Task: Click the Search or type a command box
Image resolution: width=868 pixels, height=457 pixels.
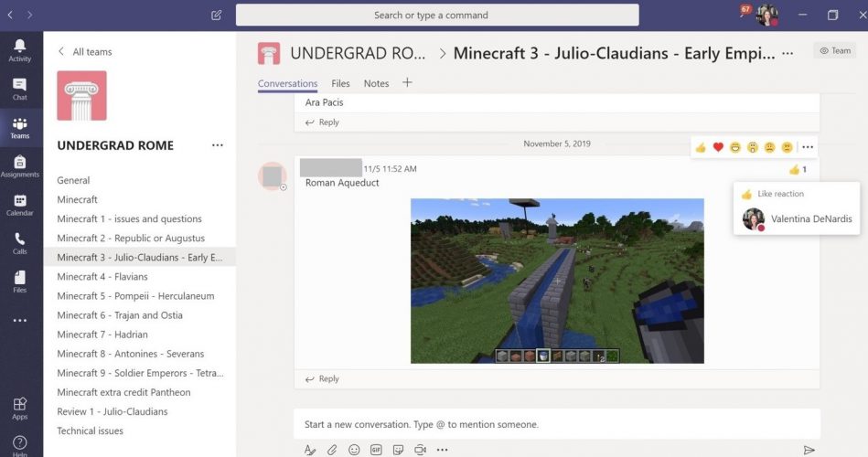Action: pyautogui.click(x=437, y=15)
